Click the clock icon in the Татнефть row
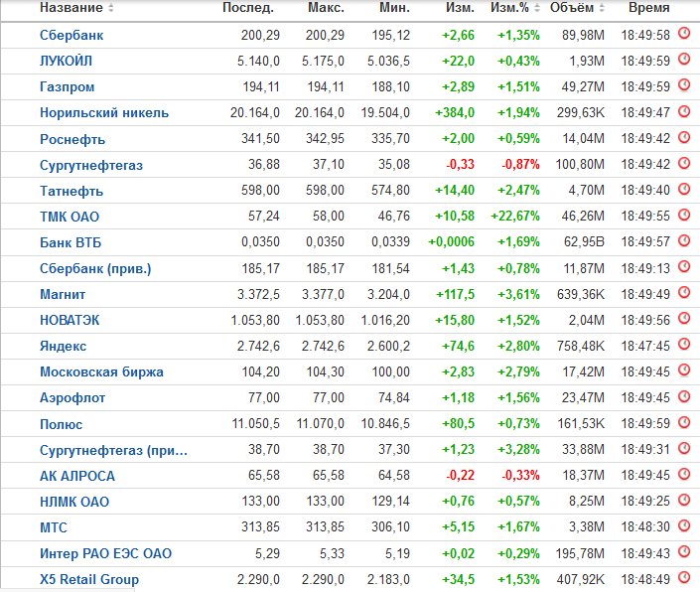The image size is (700, 592). click(x=684, y=189)
